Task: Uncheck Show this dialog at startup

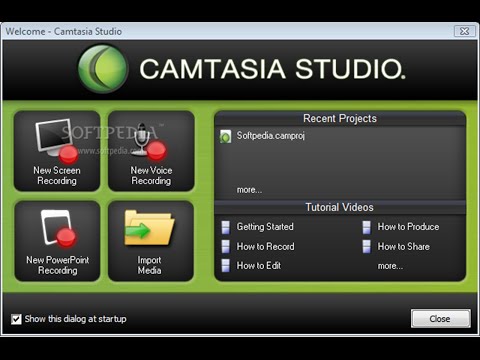Action: tap(16, 319)
